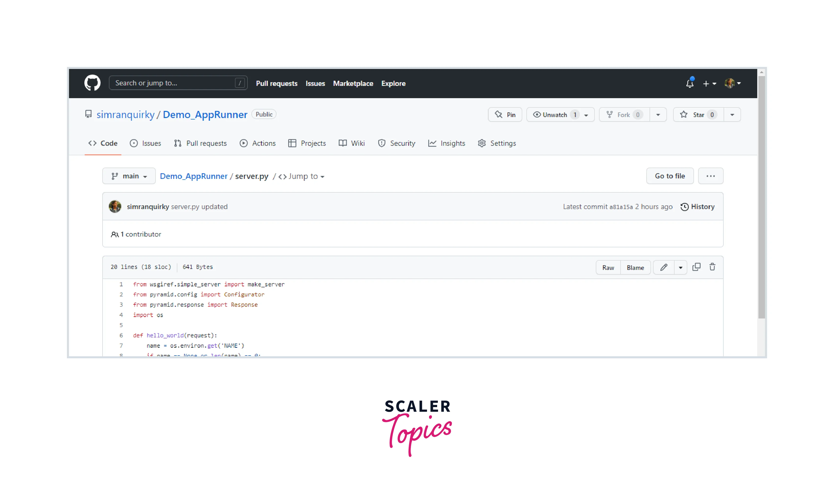Screen dimensions: 834x504
Task: Click the GitHub logo icon
Action: [x=92, y=83]
